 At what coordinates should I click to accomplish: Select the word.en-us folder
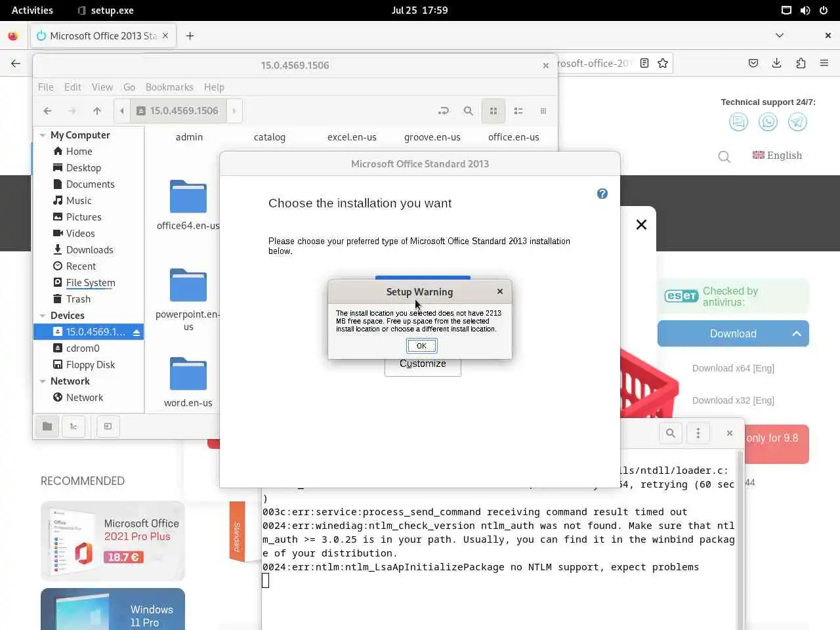(x=188, y=382)
